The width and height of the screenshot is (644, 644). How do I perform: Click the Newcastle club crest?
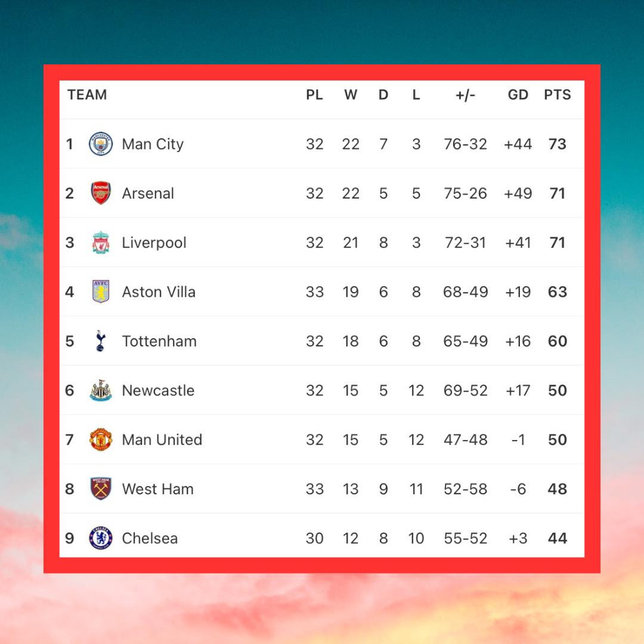[x=101, y=390]
